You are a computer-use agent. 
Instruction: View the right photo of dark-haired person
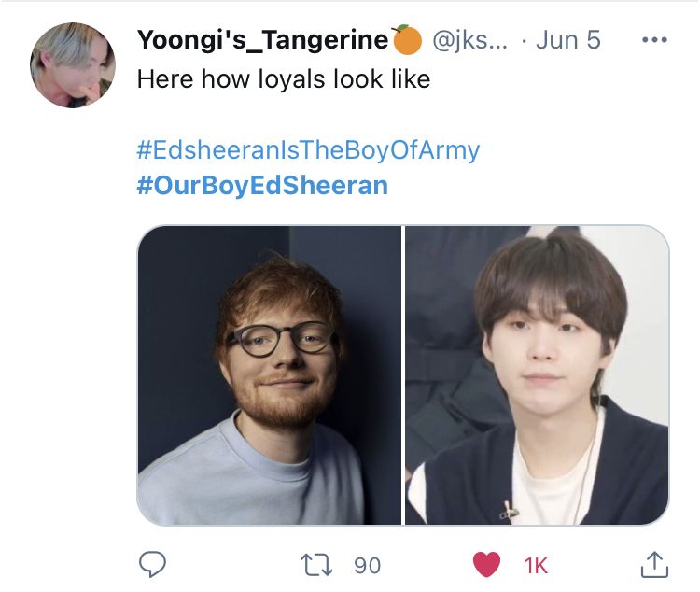[x=537, y=374]
